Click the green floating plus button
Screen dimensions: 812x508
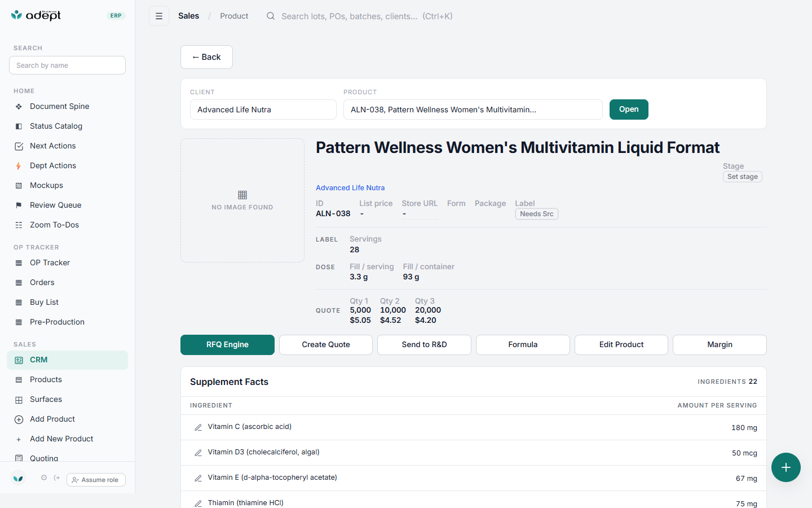pos(786,467)
